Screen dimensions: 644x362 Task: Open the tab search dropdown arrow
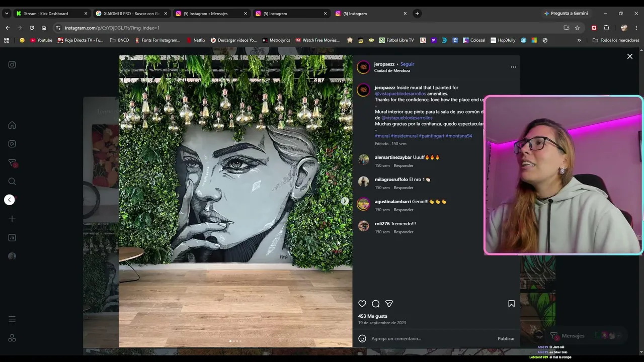tap(7, 14)
